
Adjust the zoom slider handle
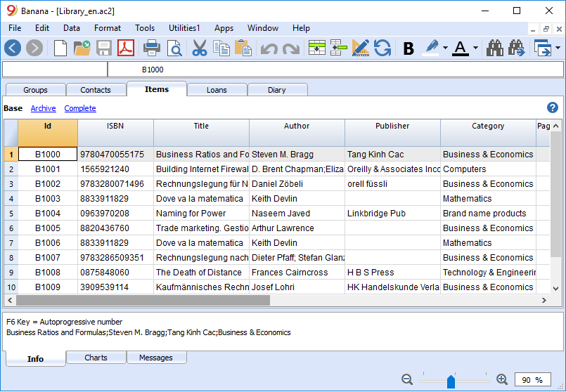coord(451,381)
